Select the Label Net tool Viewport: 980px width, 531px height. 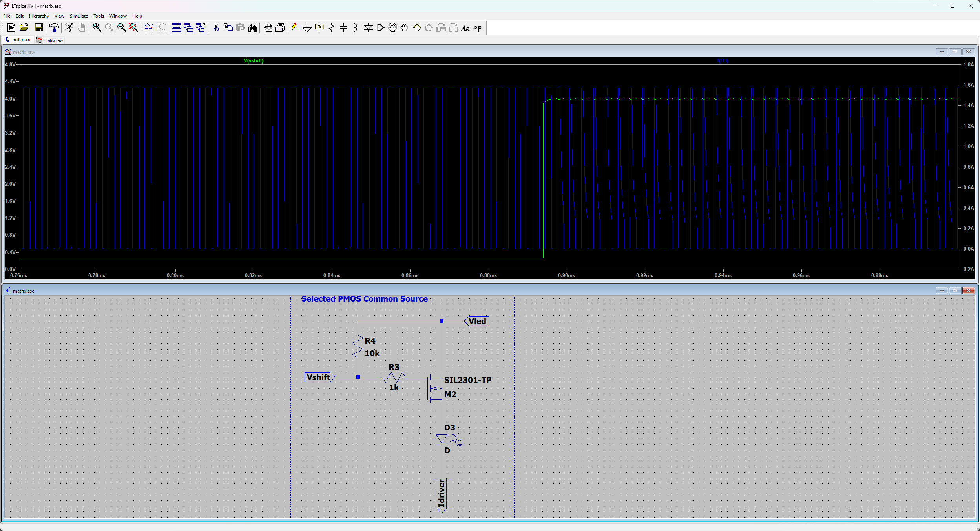[x=319, y=27]
